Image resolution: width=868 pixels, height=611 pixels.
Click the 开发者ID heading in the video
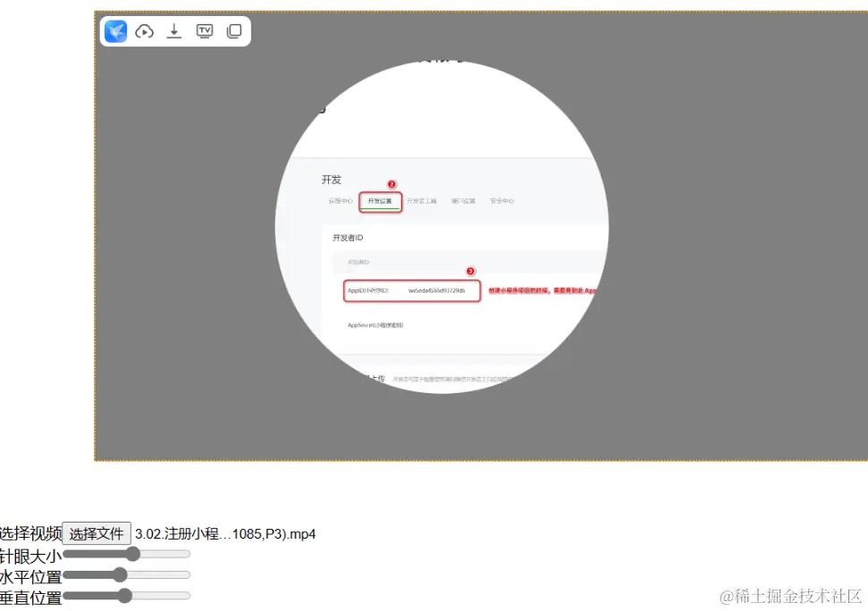(348, 238)
